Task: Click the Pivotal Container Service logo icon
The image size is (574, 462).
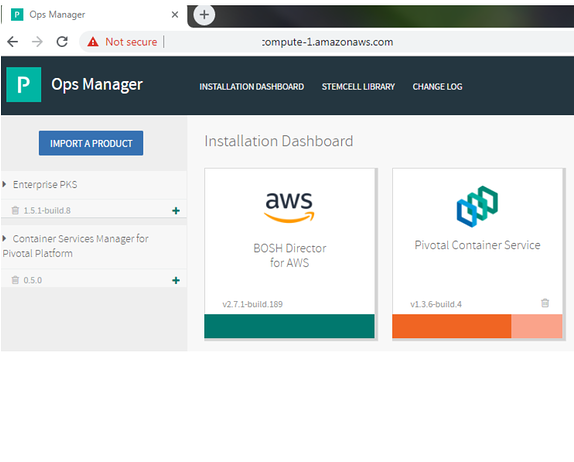Action: click(x=477, y=206)
